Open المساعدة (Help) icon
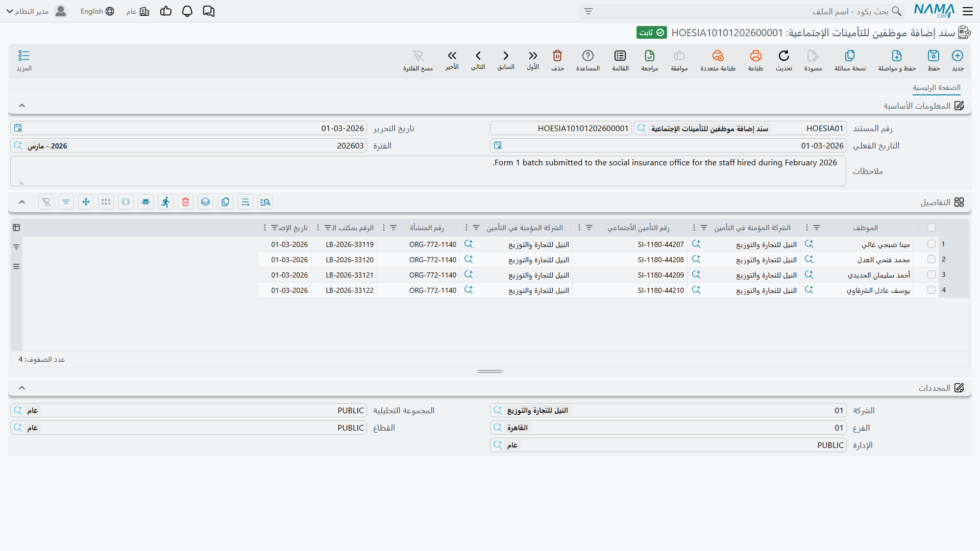 (588, 56)
